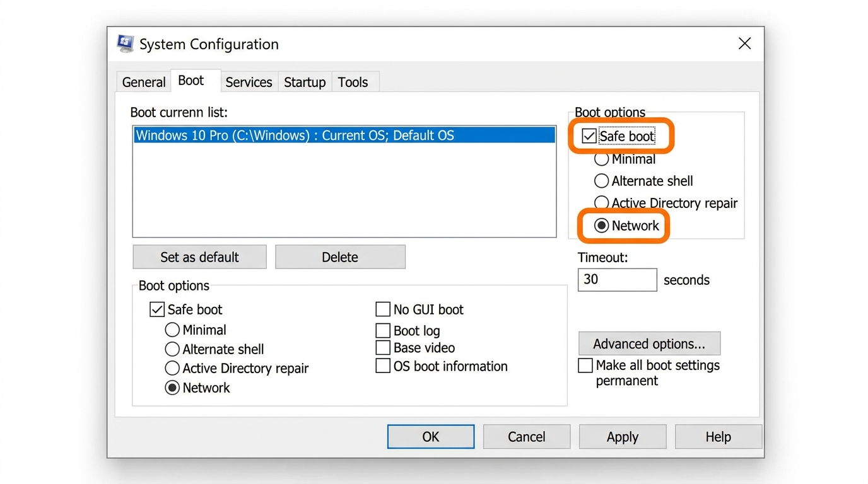Open the Tools tab
Image resolution: width=868 pixels, height=484 pixels.
click(x=353, y=82)
